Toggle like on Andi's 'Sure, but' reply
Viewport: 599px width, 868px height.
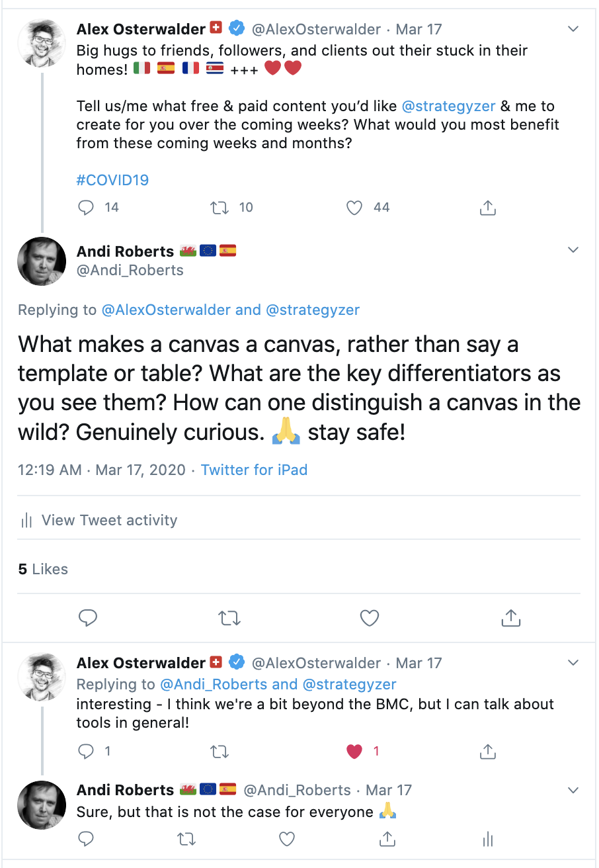(x=287, y=838)
